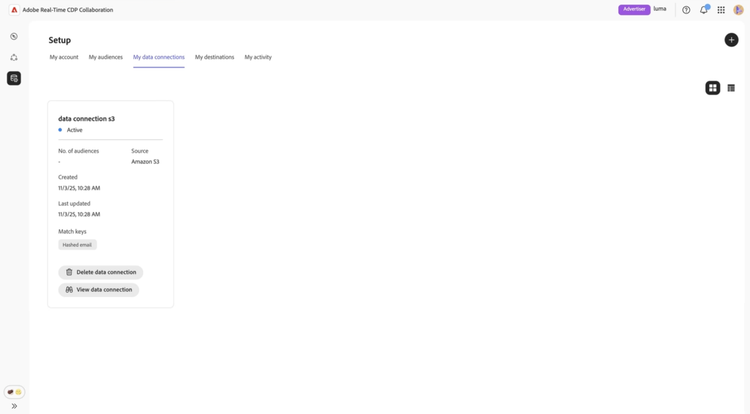The width and height of the screenshot is (750, 414).
Task: Click the Hashed email match key tag
Action: 77,245
